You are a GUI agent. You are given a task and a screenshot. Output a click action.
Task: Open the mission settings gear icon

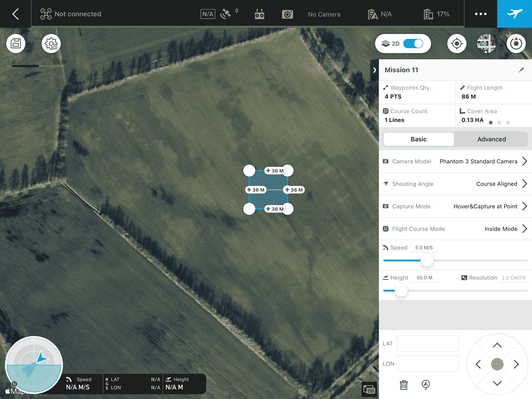pyautogui.click(x=51, y=44)
